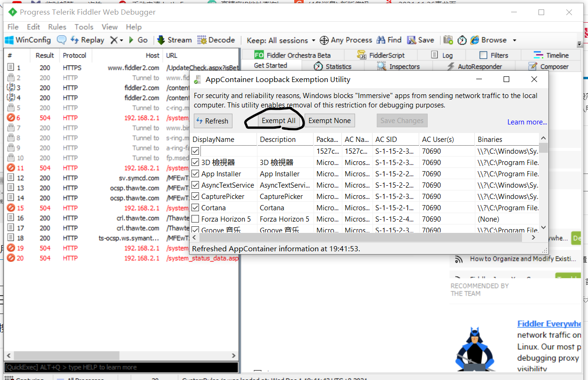The height and width of the screenshot is (380, 588).
Task: Open the Keep: All sessions dropdown
Action: click(280, 40)
